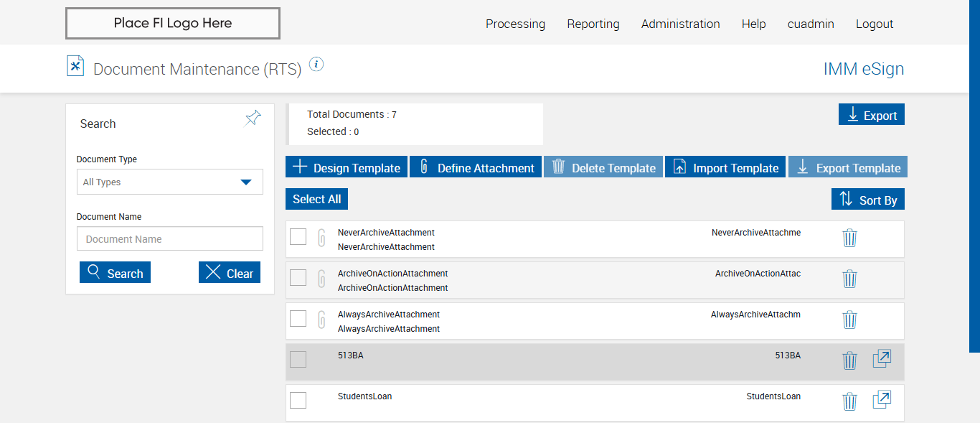Open the Reporting menu
The image size is (980, 423).
(x=593, y=24)
